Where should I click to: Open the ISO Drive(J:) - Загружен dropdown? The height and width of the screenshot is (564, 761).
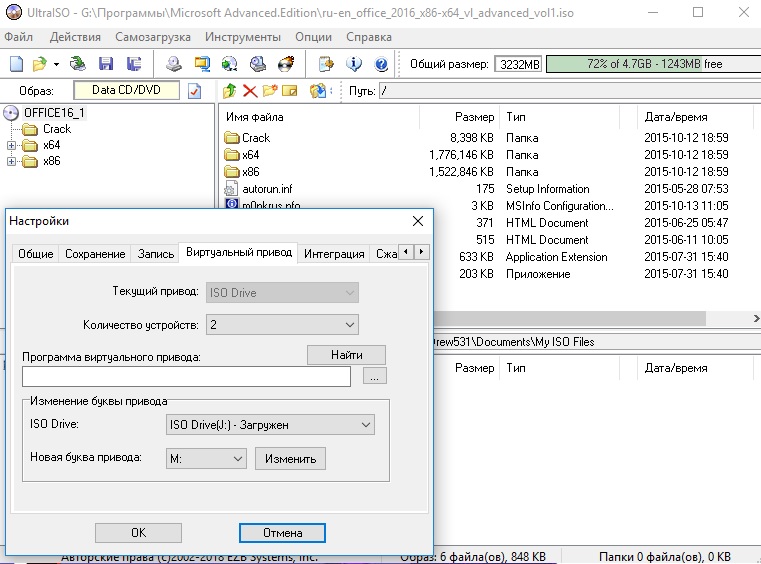(x=270, y=425)
